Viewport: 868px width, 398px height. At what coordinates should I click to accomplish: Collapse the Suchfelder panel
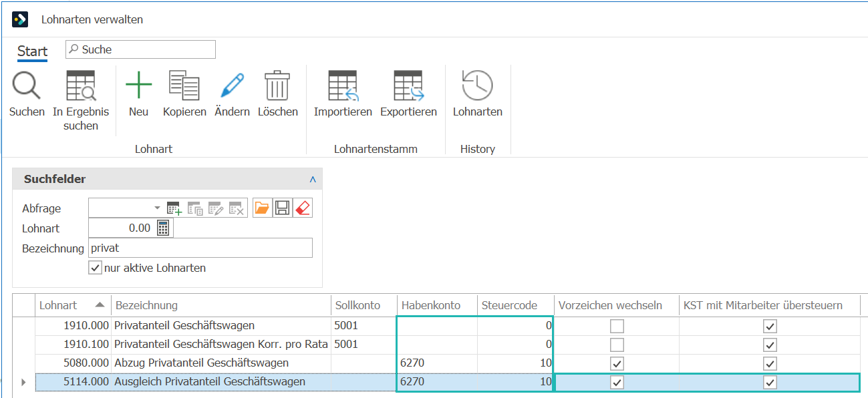(313, 180)
